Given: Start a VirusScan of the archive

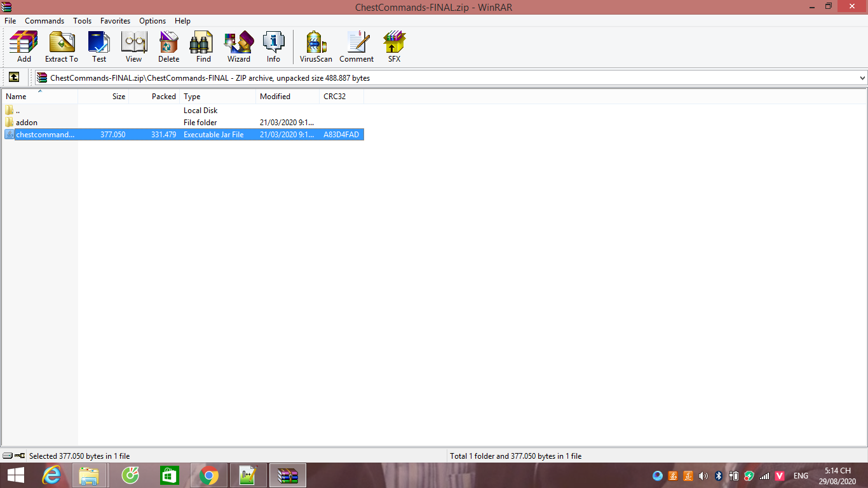Looking at the screenshot, I should coord(316,47).
